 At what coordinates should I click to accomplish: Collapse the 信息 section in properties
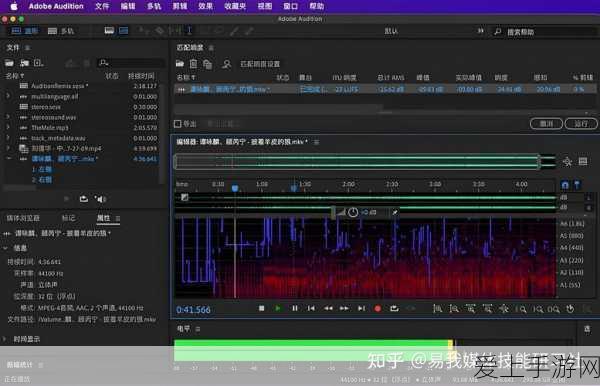[x=6, y=248]
